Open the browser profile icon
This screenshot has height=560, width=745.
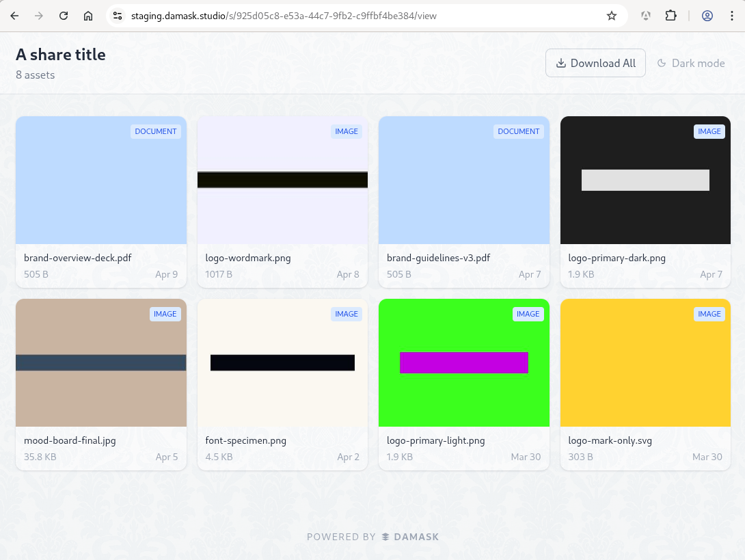(707, 16)
